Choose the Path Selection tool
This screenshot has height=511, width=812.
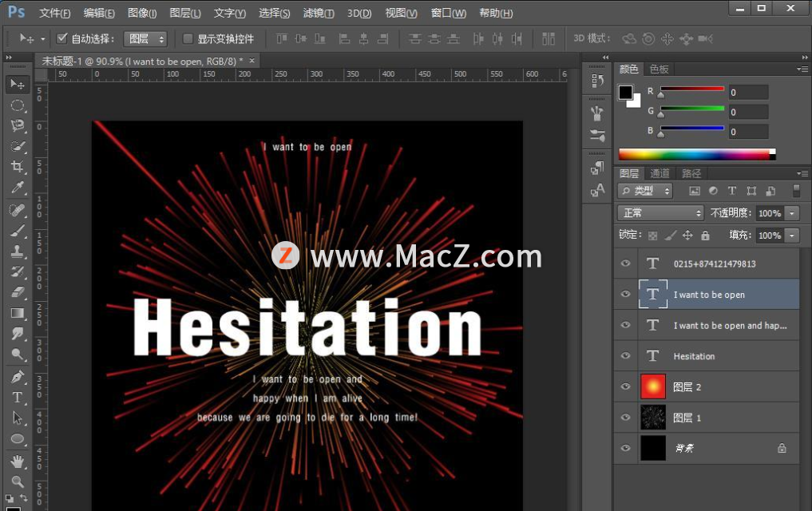17,418
